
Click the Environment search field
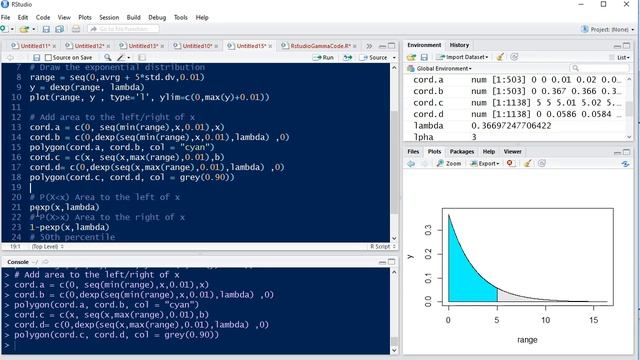coord(599,68)
